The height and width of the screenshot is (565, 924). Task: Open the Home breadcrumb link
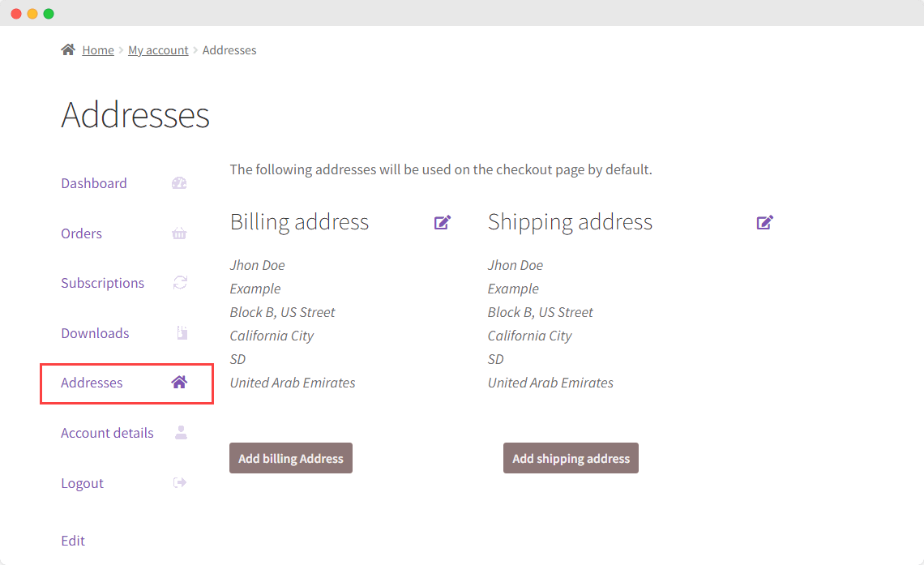point(97,49)
